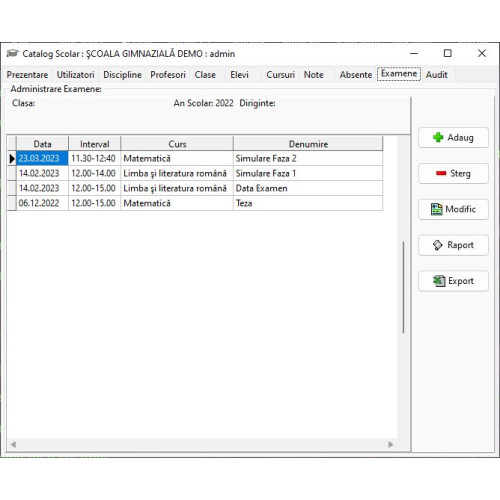Open the Elevi tab

239,75
